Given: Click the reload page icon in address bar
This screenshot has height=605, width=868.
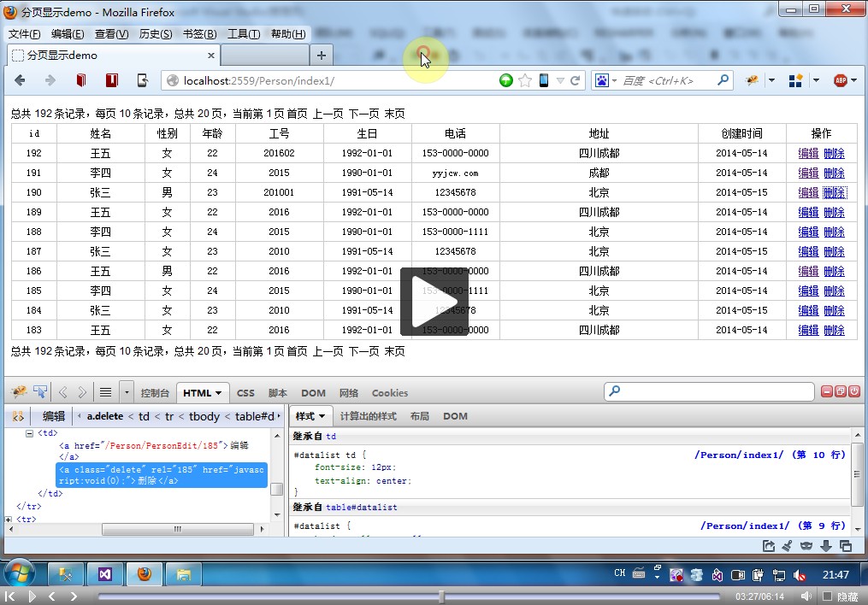Looking at the screenshot, I should tap(576, 80).
